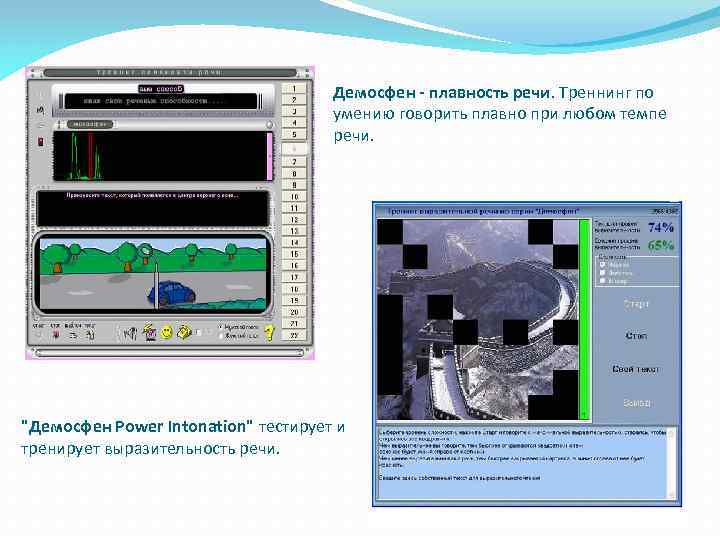The height and width of the screenshot is (540, 720).
Task: Select exercise number 1
Action: click(x=294, y=88)
